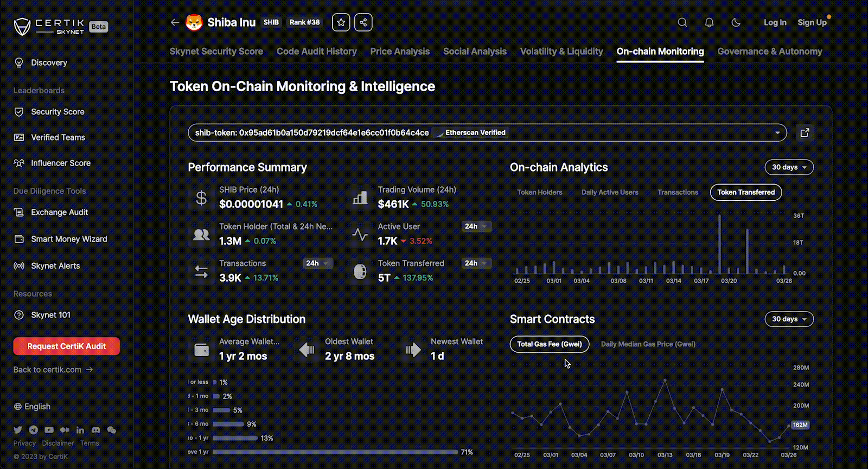Click Request CertiK Audit button

pyautogui.click(x=67, y=346)
